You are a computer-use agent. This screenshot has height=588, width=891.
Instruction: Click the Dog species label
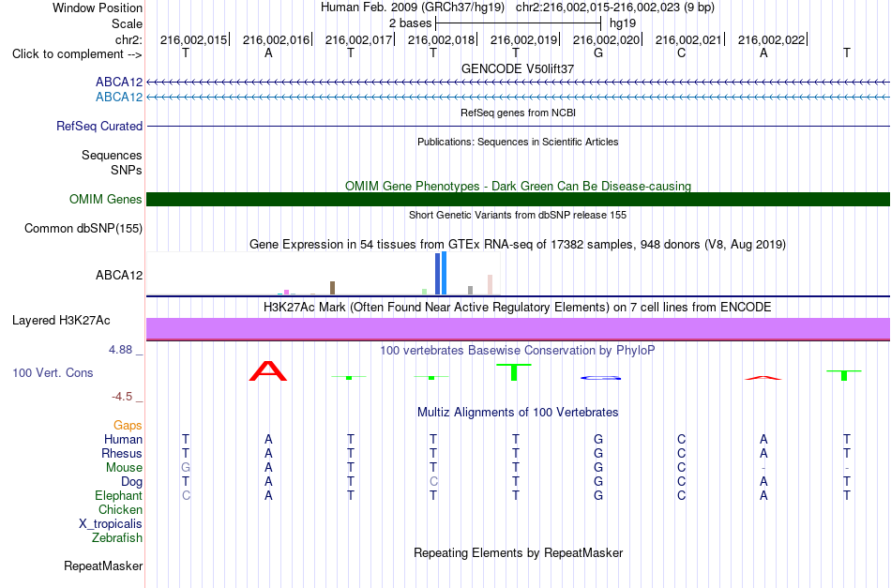coord(131,482)
